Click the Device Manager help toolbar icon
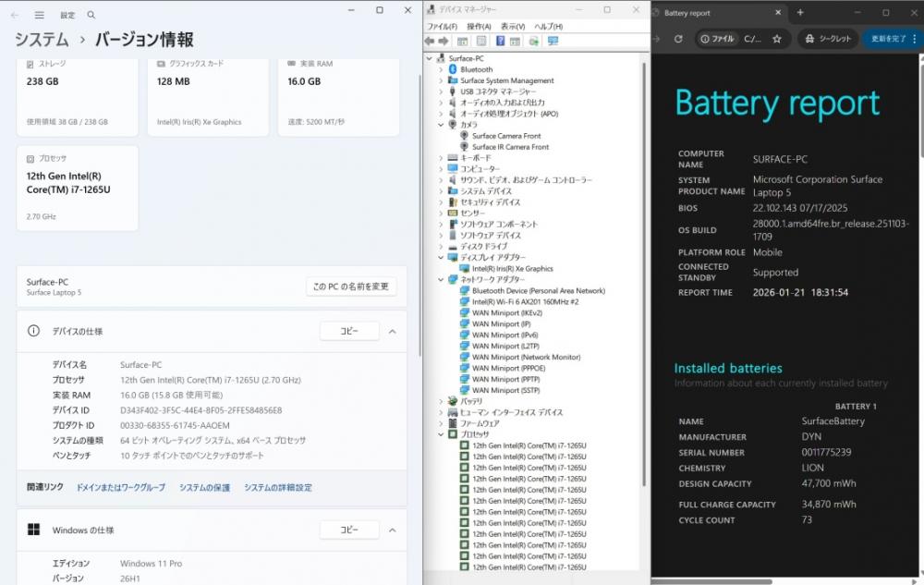The width and height of the screenshot is (924, 585). (x=501, y=42)
